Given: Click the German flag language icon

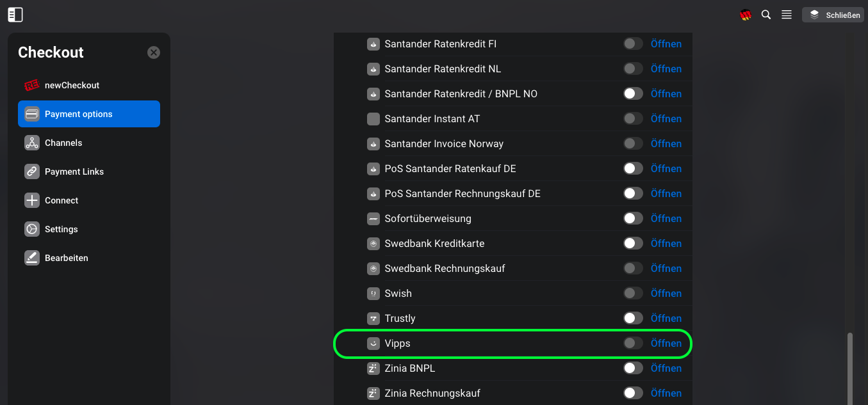Looking at the screenshot, I should click(x=746, y=15).
